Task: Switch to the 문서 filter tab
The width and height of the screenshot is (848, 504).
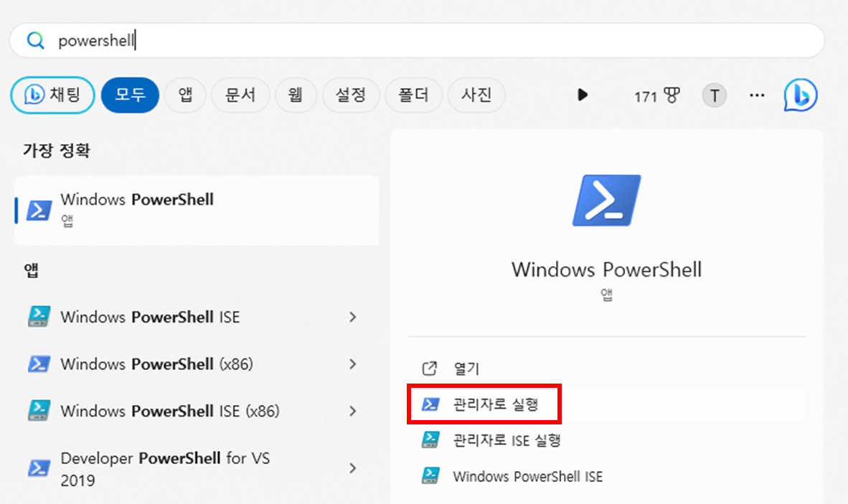Action: coord(240,95)
